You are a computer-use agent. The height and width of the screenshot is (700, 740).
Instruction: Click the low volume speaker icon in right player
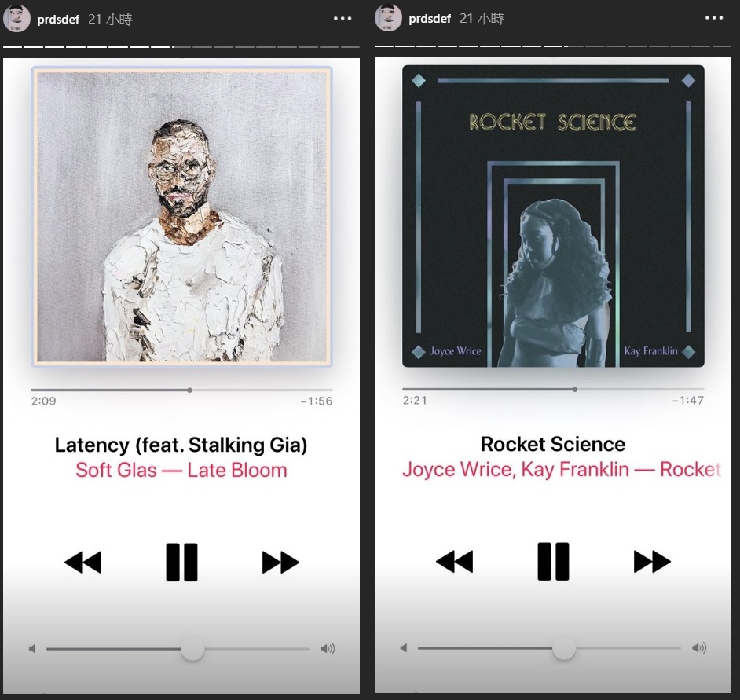click(404, 647)
